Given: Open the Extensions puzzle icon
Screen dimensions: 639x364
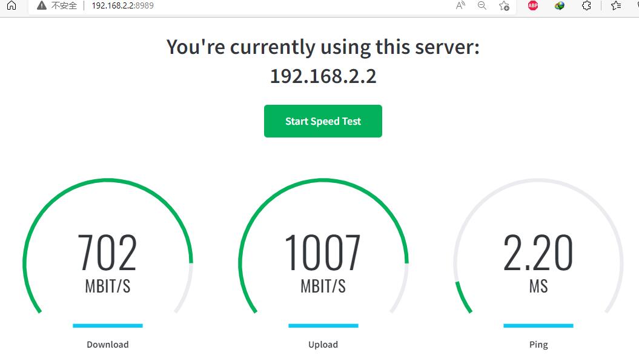Looking at the screenshot, I should (x=586, y=5).
